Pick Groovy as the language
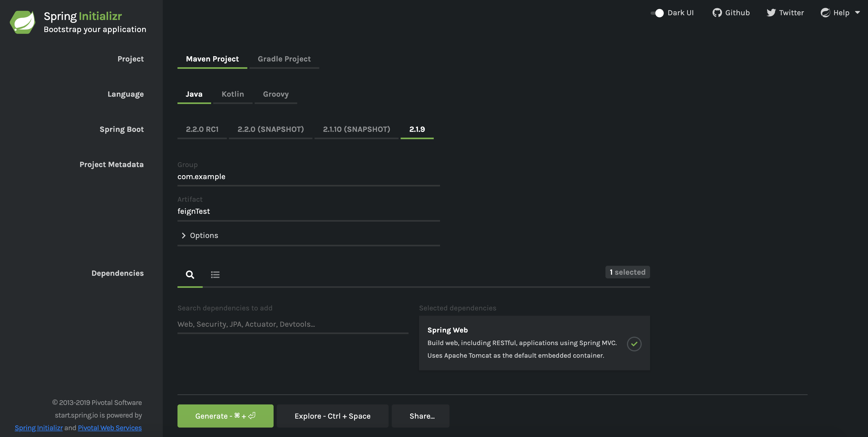The image size is (868, 437). point(276,94)
